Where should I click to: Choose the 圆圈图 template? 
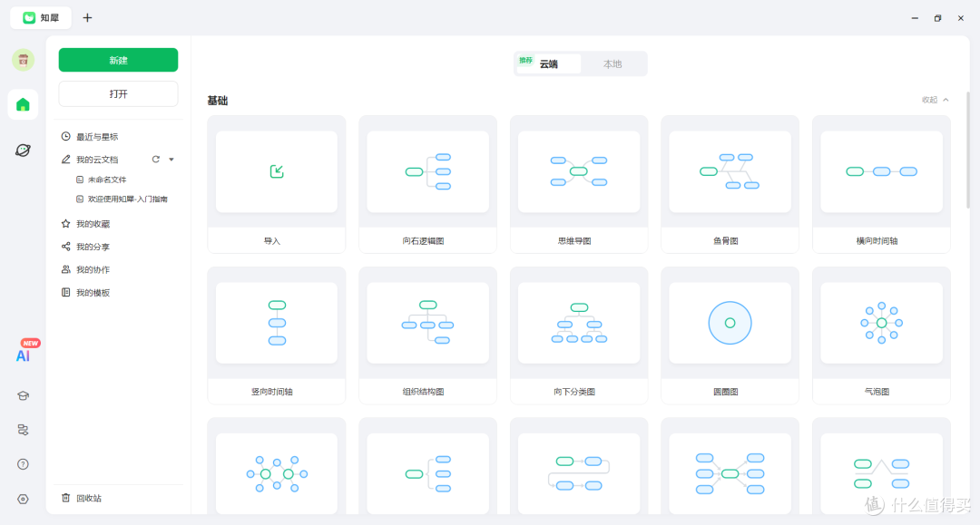coord(730,335)
